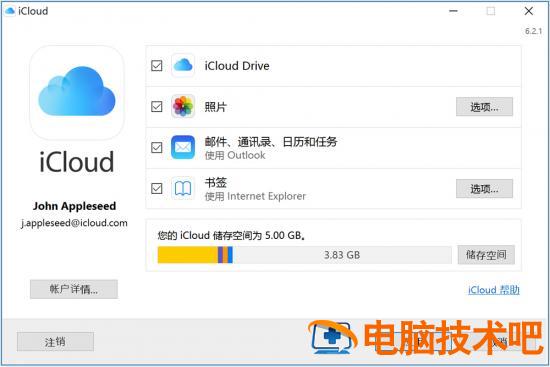Click the 您的 iCloud 储存空间为 5.00 GB text
This screenshot has height=367, width=550.
(231, 235)
